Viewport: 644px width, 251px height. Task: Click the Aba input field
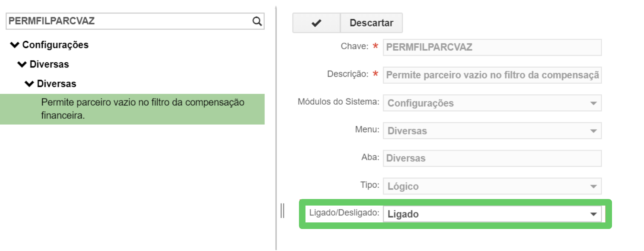[492, 158]
